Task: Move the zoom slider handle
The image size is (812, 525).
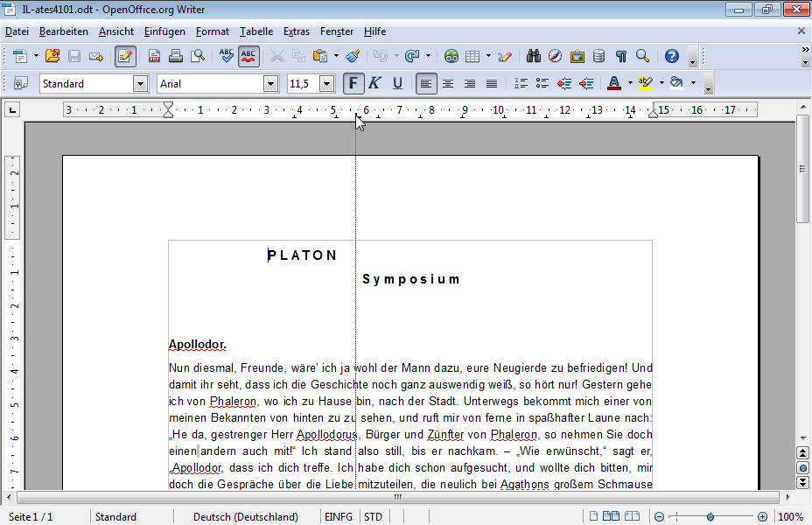Action: pyautogui.click(x=710, y=517)
